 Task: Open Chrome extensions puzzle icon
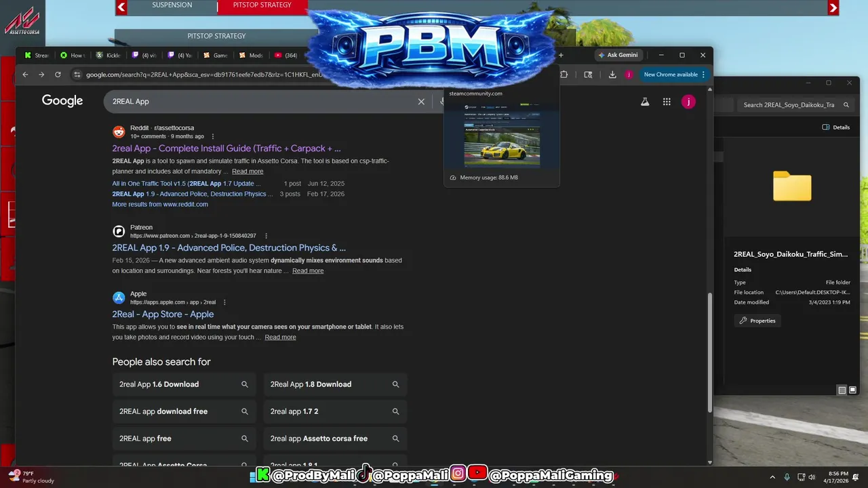pyautogui.click(x=564, y=75)
